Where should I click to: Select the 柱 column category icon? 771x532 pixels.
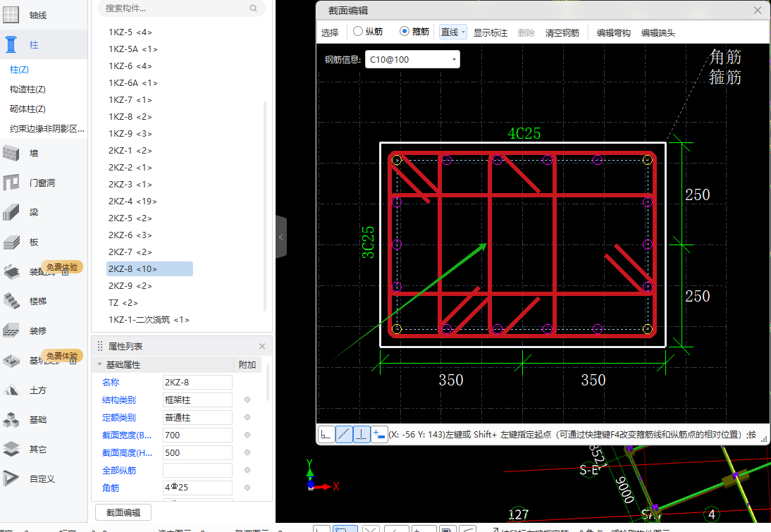click(x=11, y=44)
